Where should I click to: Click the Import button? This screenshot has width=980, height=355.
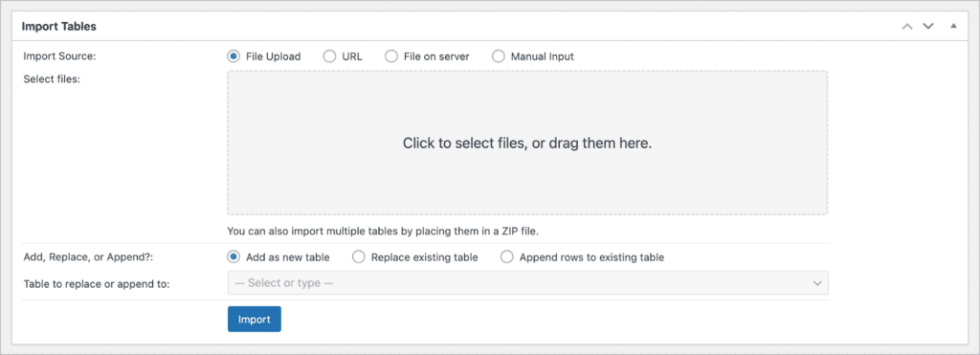coord(255,319)
